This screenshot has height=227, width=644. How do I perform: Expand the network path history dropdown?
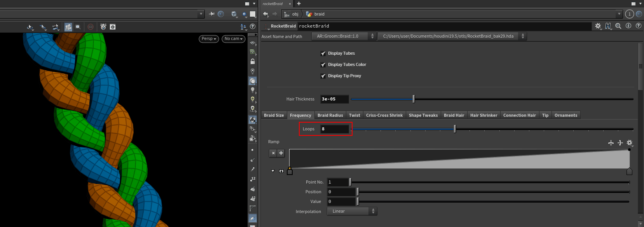pyautogui.click(x=619, y=14)
